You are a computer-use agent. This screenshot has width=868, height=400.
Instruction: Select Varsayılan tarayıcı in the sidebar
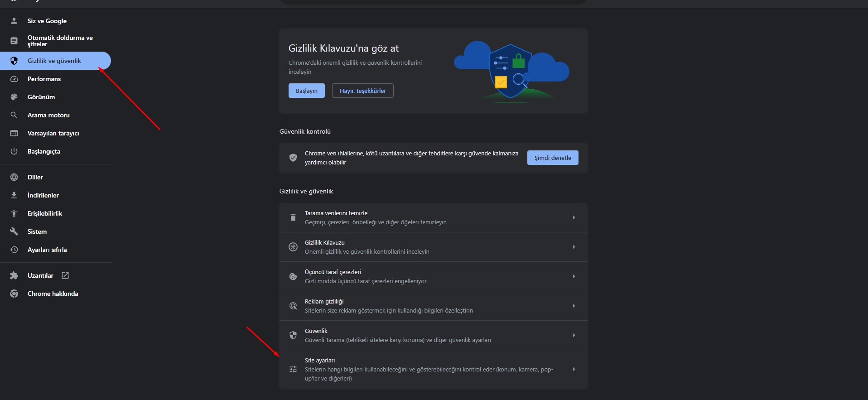point(53,133)
